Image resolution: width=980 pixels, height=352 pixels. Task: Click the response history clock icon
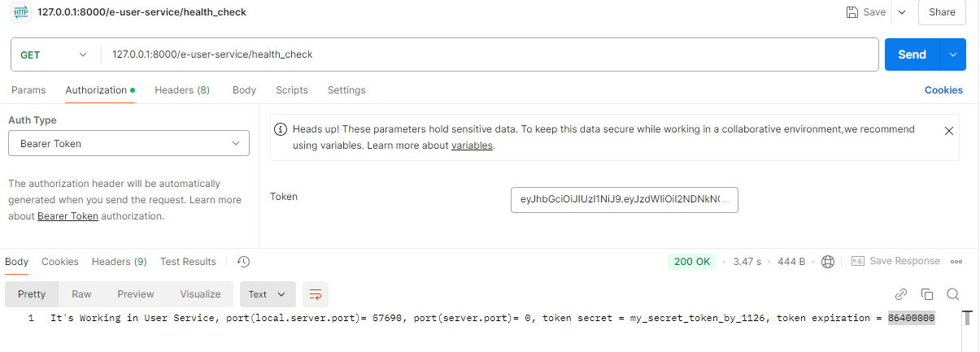point(243,262)
